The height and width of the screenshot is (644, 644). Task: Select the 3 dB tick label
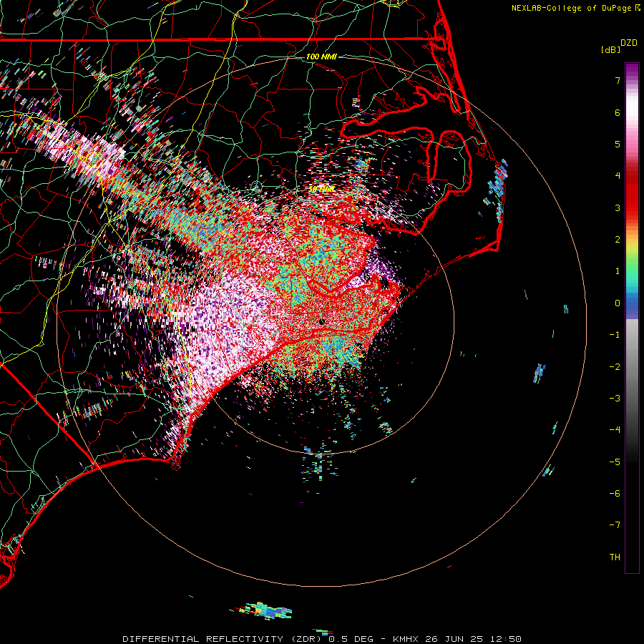tap(618, 208)
